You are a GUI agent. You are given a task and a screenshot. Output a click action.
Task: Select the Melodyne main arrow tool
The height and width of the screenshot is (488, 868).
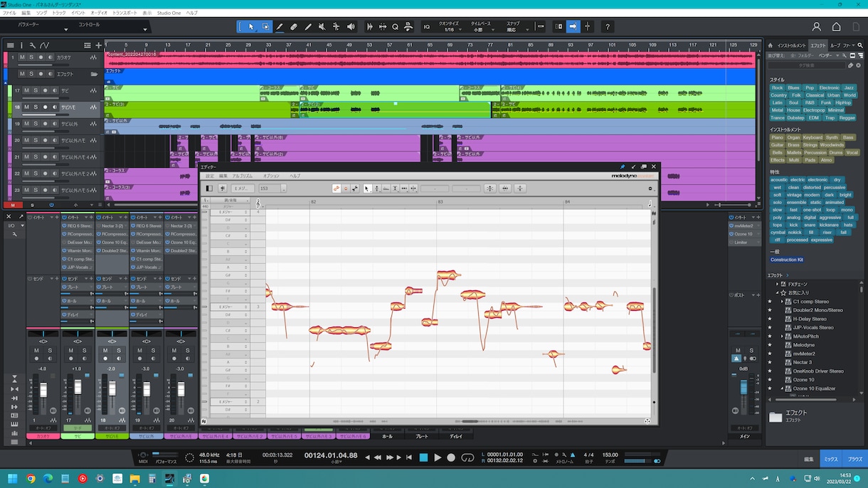[x=368, y=189]
